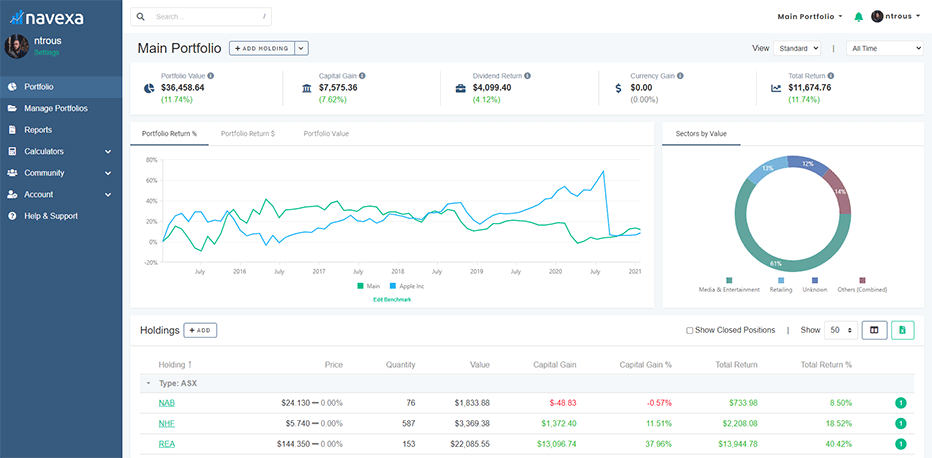Open the All Time period dropdown

(883, 48)
